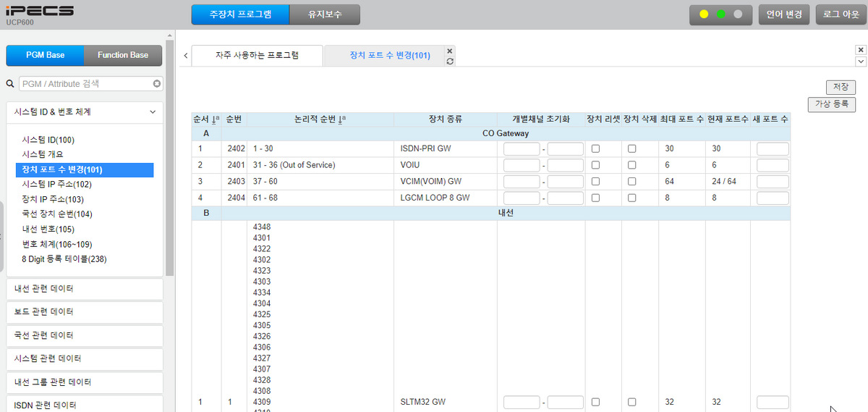
Task: Sort by 순서 column sort icon
Action: [x=215, y=119]
